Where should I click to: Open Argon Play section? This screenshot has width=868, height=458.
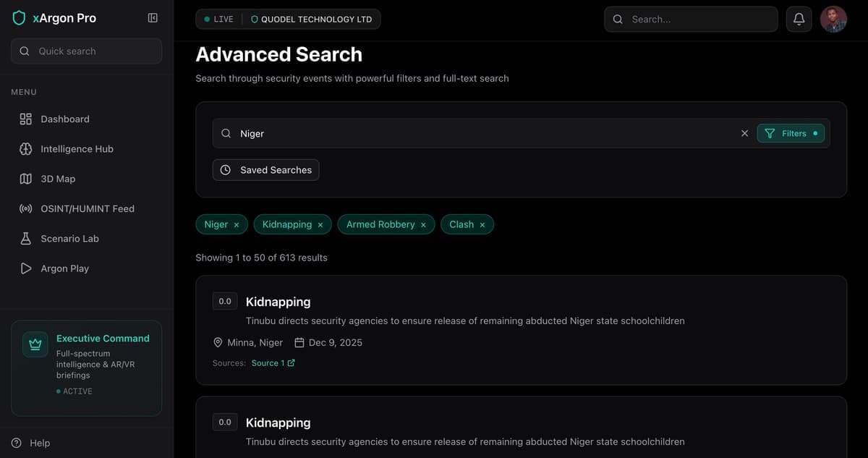tap(64, 268)
